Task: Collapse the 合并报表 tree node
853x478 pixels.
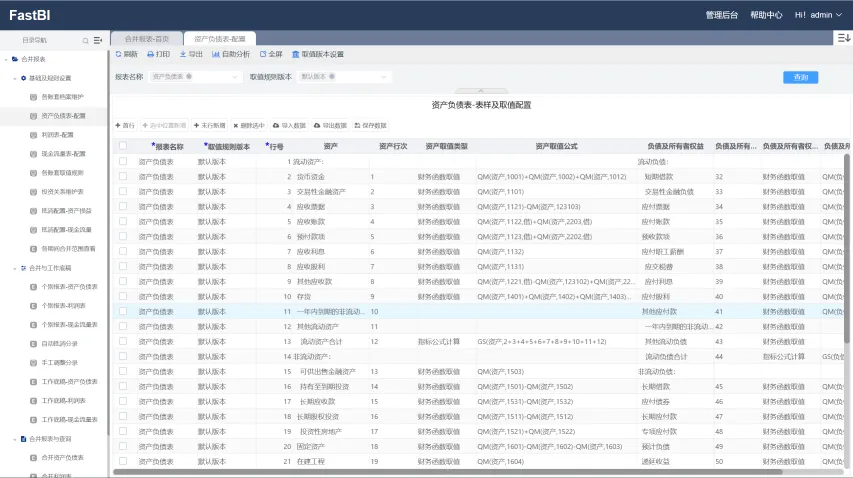Action: click(6, 59)
